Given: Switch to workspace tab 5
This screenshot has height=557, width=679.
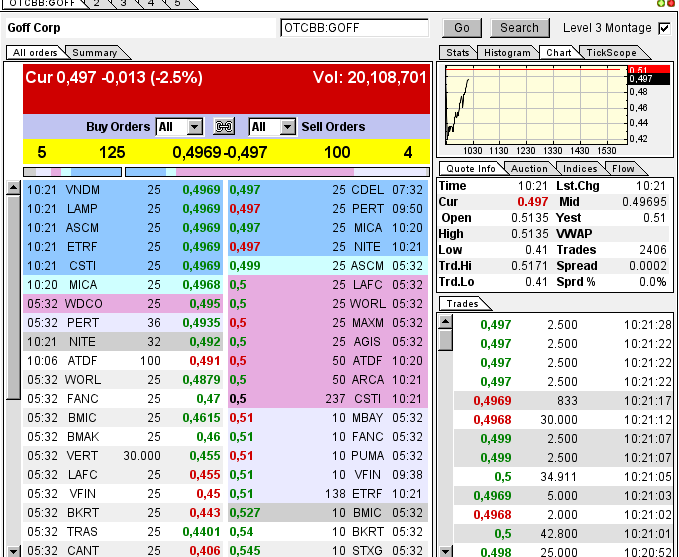Looking at the screenshot, I should point(178,3).
